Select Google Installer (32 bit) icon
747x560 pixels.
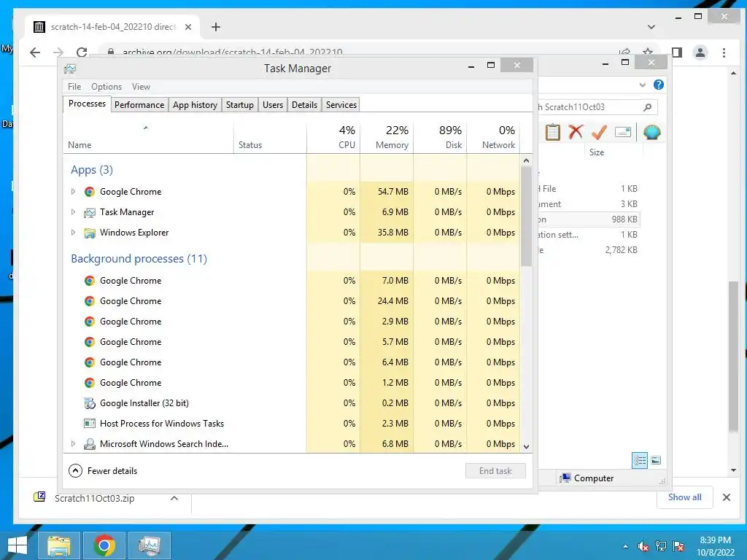pyautogui.click(x=90, y=403)
